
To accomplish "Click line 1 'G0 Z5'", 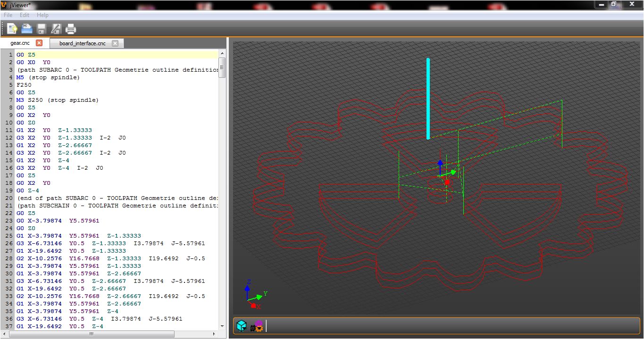I will click(26, 55).
